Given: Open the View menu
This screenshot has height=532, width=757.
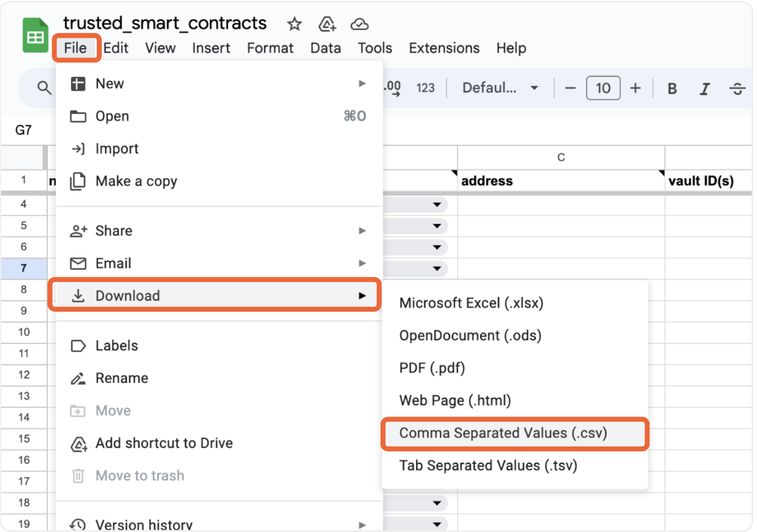Looking at the screenshot, I should coord(160,48).
